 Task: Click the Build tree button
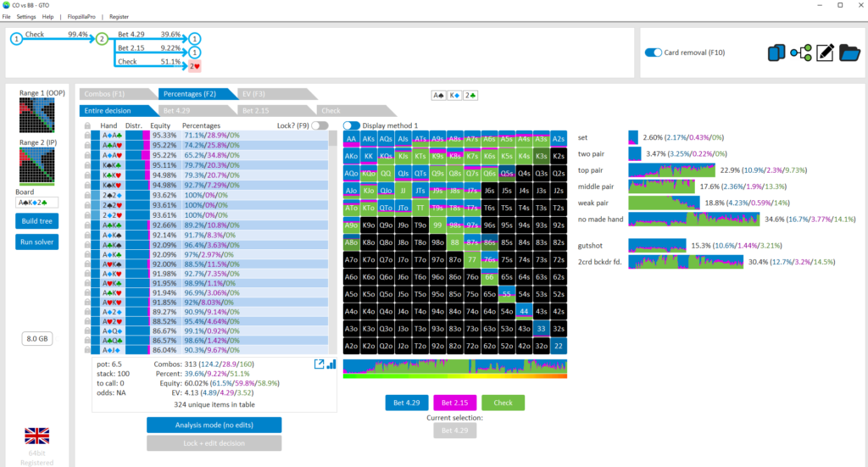pyautogui.click(x=36, y=221)
